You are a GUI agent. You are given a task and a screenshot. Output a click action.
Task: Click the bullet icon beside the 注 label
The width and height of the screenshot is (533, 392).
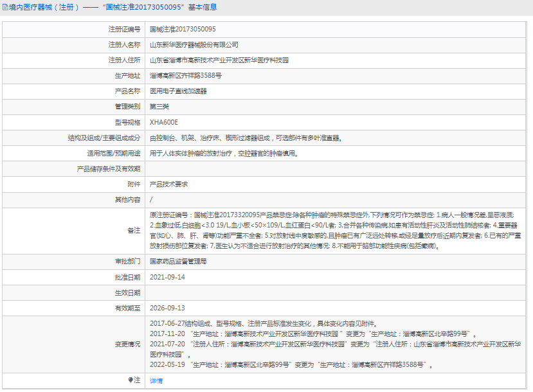tap(131, 380)
